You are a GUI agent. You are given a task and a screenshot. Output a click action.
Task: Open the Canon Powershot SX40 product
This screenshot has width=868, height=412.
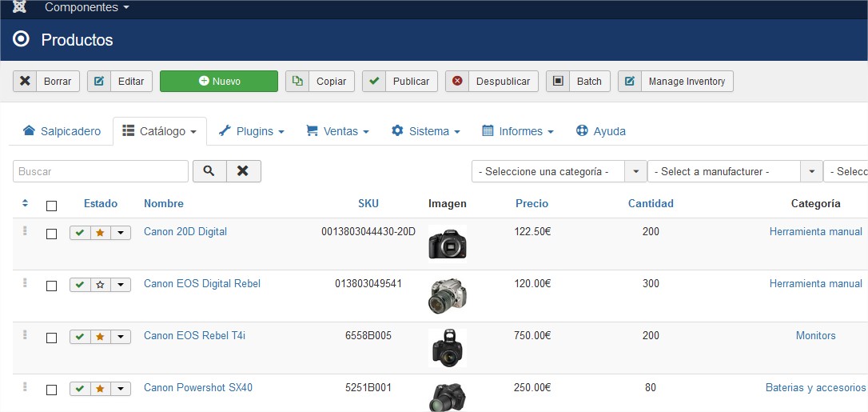(198, 388)
